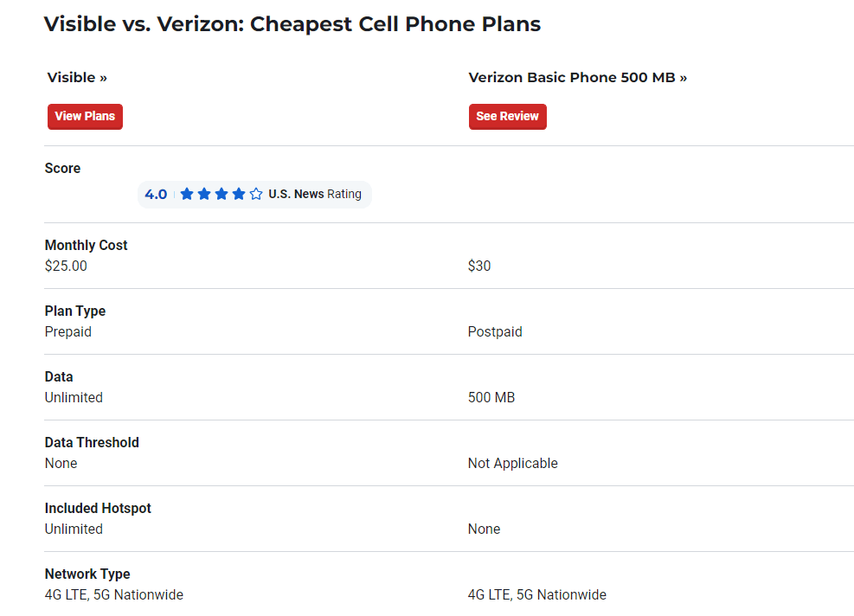
Task: Click Visible's $25.00 monthly cost
Action: click(x=66, y=266)
